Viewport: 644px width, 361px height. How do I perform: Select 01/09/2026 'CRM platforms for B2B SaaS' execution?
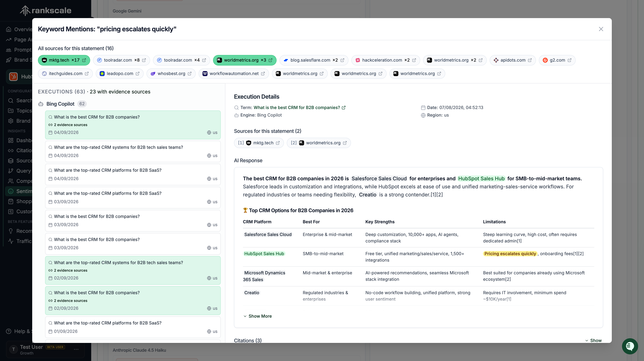point(133,327)
